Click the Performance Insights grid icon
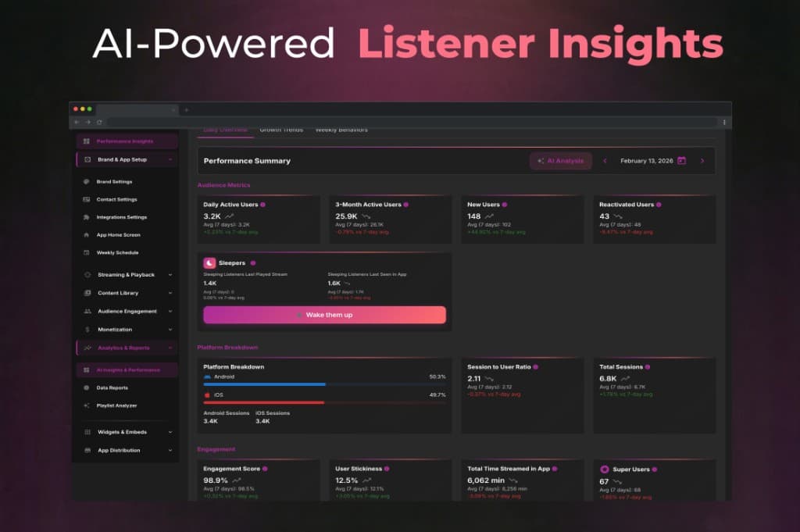Image resolution: width=800 pixels, height=532 pixels. [86, 141]
